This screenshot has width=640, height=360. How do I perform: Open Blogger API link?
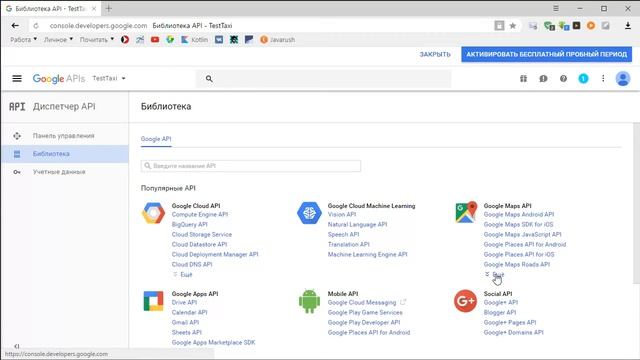coord(500,312)
